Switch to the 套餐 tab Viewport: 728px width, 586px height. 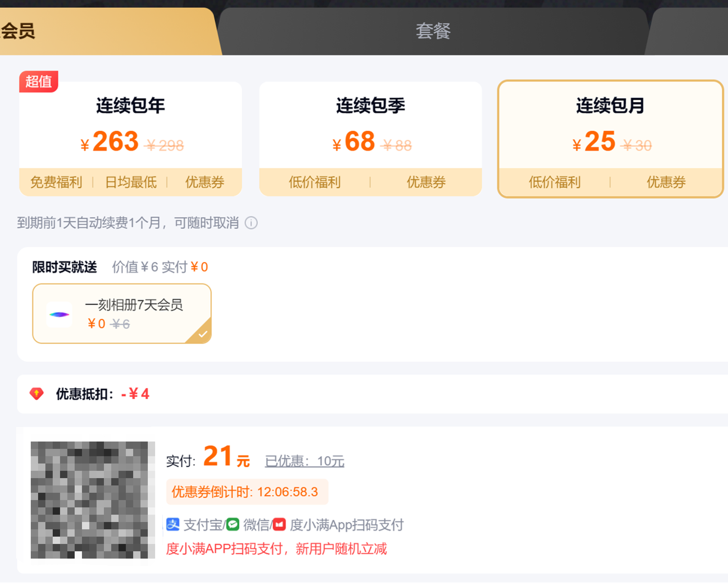coord(432,31)
